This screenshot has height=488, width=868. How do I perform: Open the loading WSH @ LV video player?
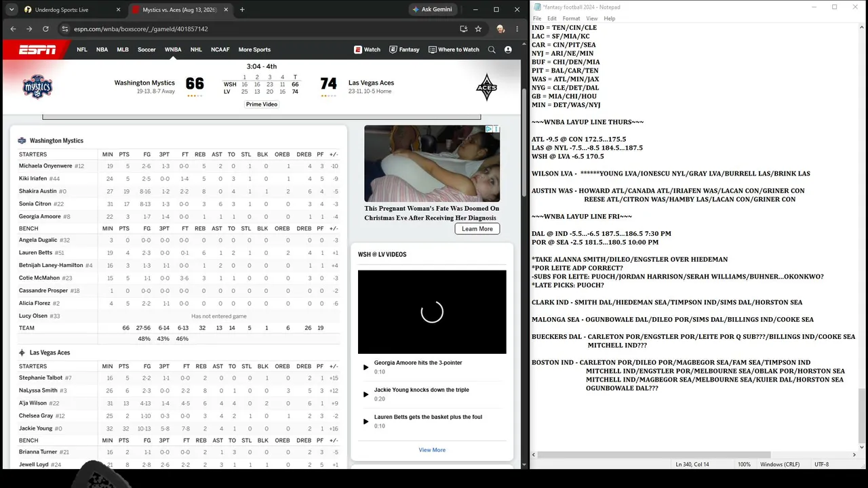pos(432,312)
